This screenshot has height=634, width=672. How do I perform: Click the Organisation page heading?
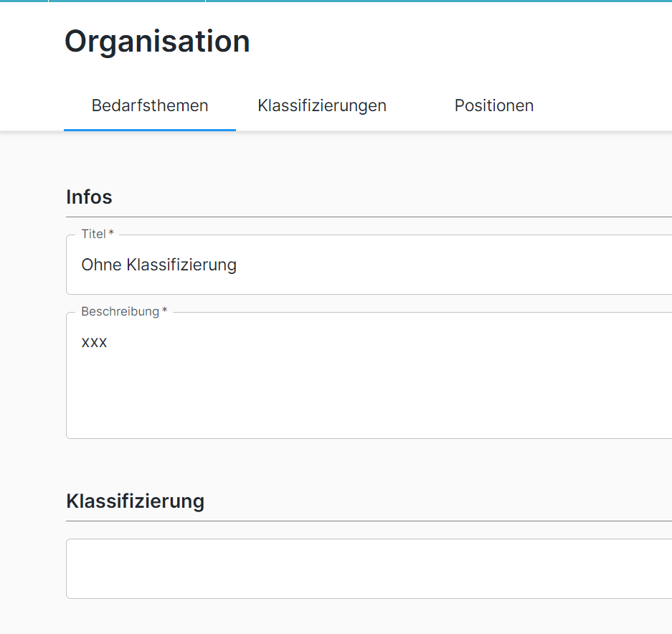(157, 42)
